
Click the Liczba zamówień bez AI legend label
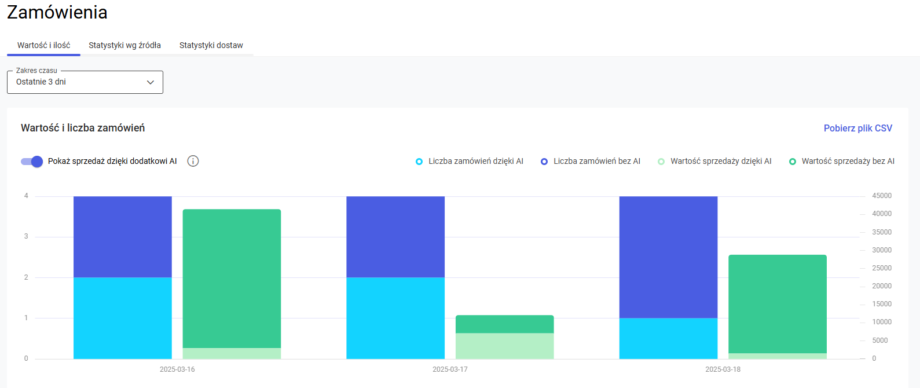tap(597, 161)
